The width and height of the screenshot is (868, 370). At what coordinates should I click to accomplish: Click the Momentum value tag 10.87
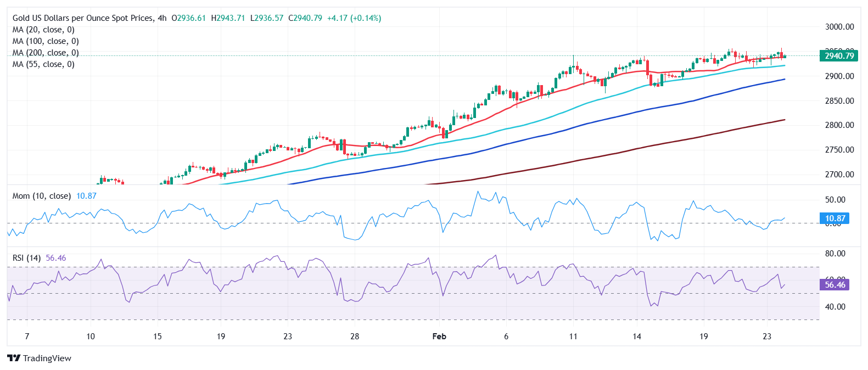[835, 218]
